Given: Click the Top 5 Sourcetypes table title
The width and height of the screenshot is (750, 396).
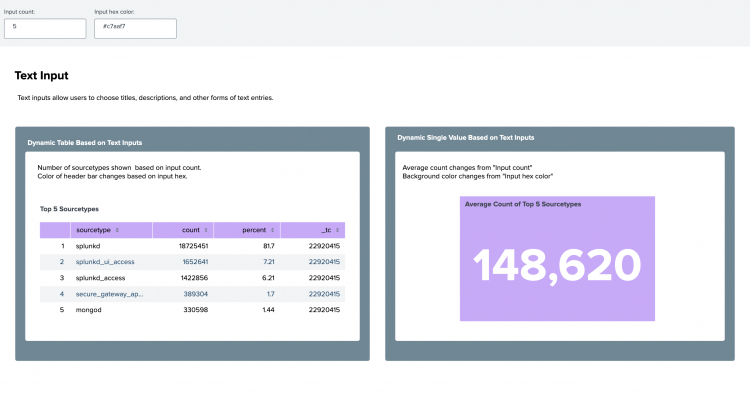Looking at the screenshot, I should [x=69, y=209].
